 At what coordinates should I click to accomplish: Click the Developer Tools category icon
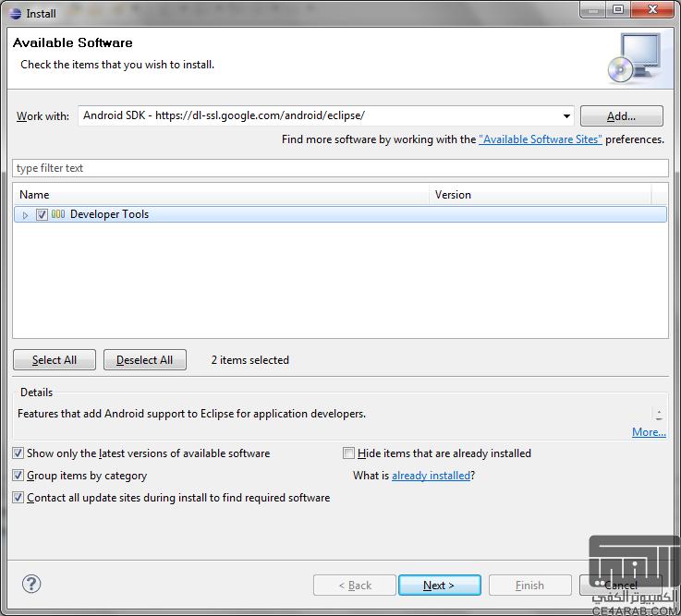tap(58, 214)
